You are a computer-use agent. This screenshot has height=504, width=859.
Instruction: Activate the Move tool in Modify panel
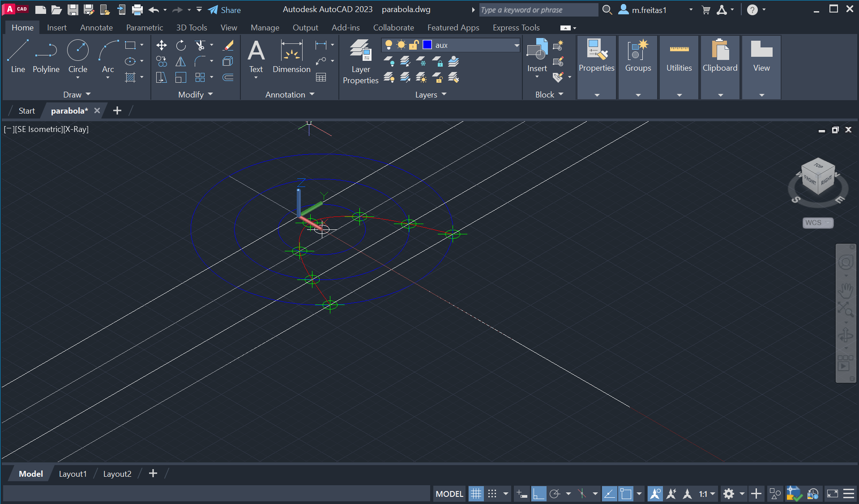click(x=161, y=45)
